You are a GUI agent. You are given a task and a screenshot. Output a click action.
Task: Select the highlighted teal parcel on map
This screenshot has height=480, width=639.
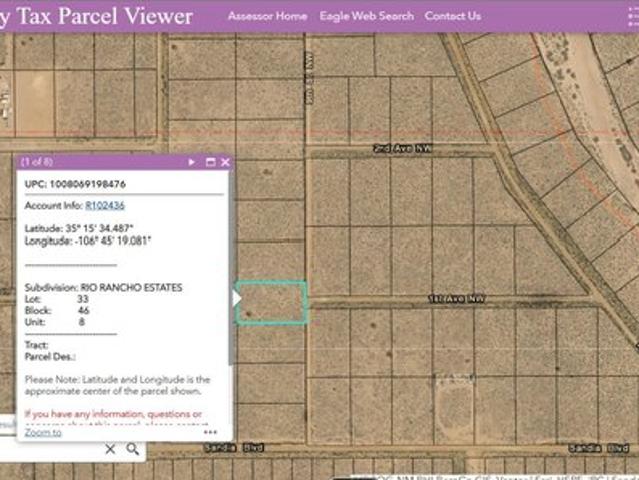(272, 303)
